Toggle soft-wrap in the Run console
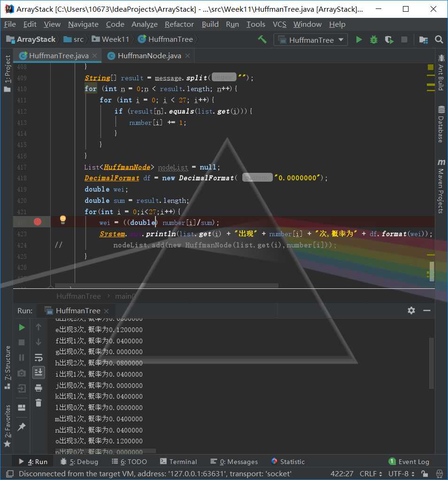The width and height of the screenshot is (448, 480). (x=39, y=357)
